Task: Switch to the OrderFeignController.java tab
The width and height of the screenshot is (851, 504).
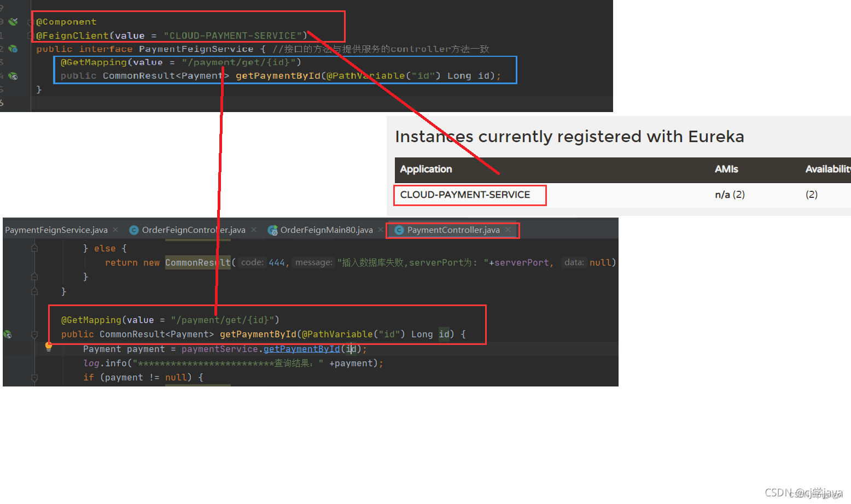Action: click(194, 230)
